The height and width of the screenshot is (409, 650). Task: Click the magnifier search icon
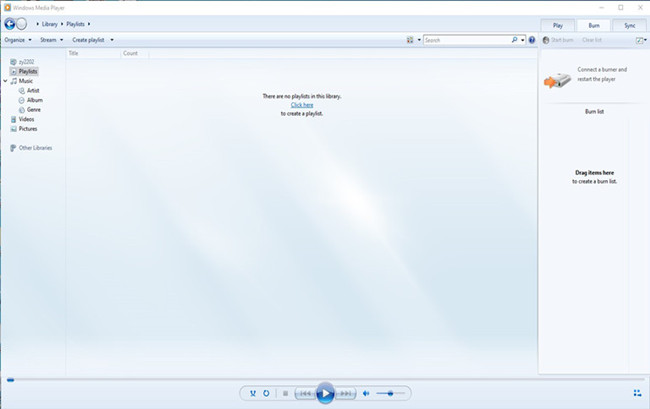[x=514, y=40]
